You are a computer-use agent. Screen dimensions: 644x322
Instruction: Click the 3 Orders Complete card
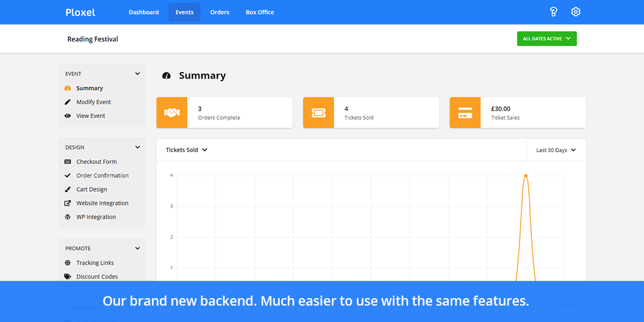225,113
